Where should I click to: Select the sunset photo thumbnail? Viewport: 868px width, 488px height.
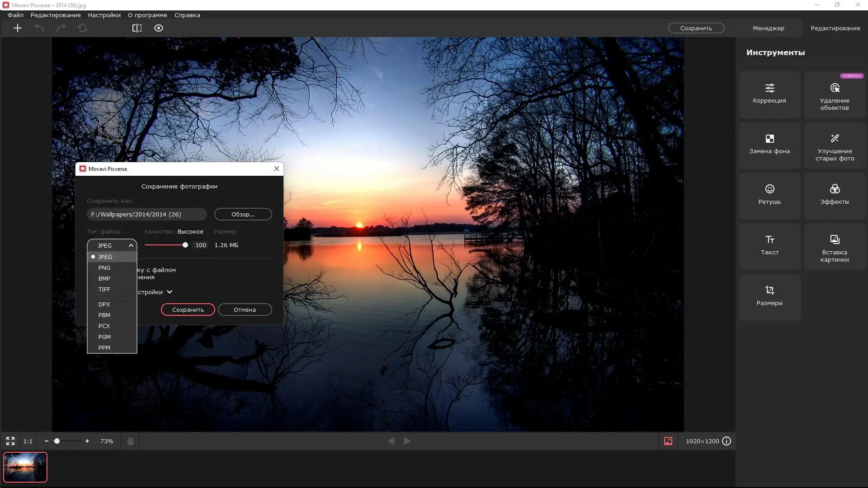tap(25, 467)
